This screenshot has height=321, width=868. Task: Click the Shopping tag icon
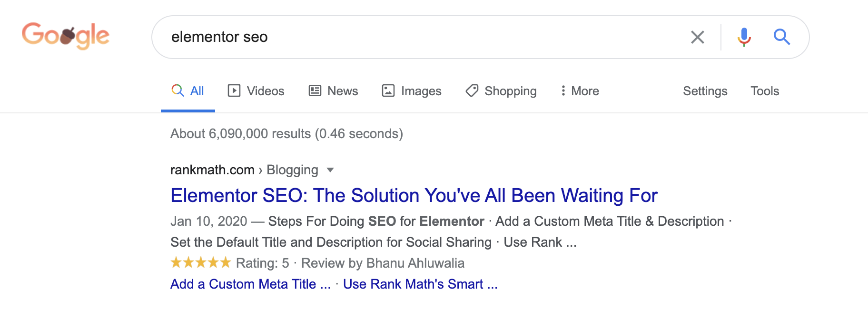click(x=472, y=90)
